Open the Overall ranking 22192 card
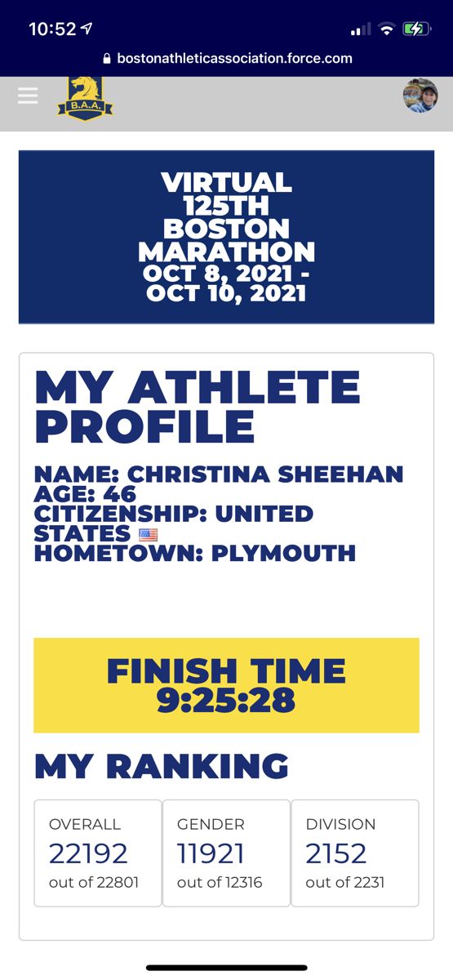 point(98,853)
